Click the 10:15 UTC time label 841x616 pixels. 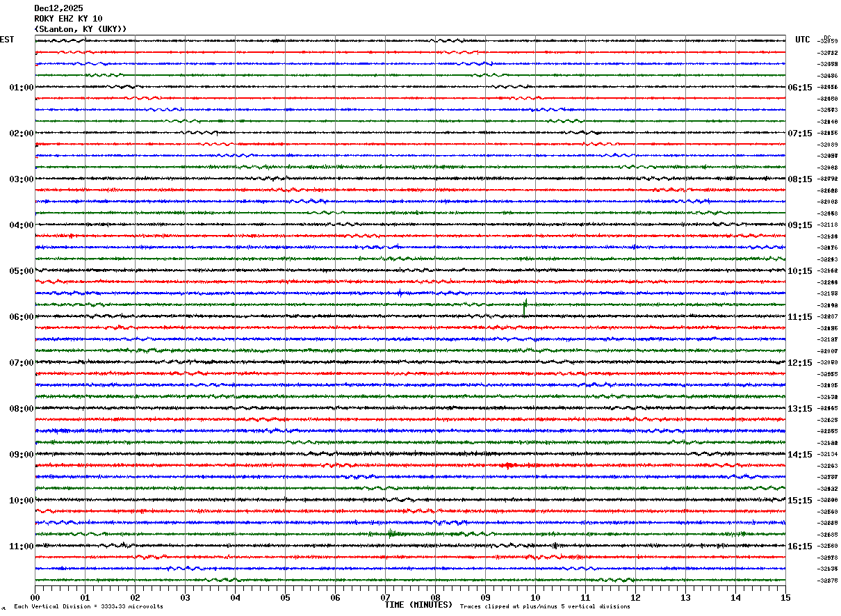coord(799,271)
